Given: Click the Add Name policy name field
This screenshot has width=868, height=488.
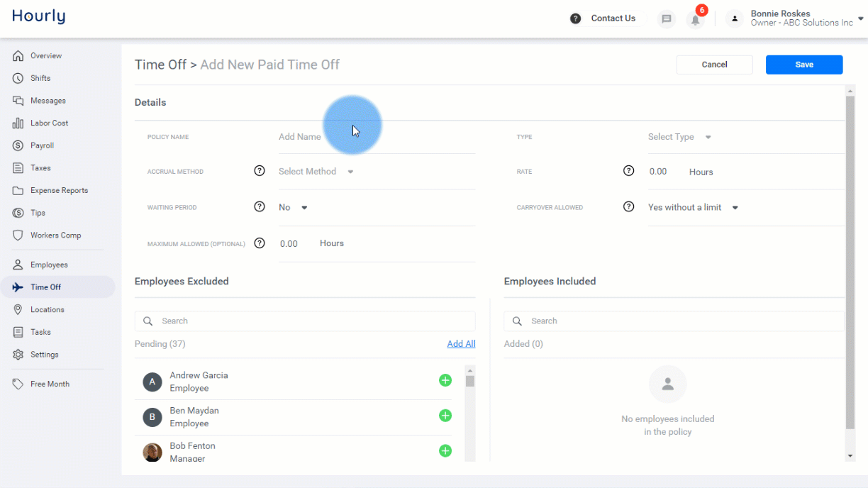Looking at the screenshot, I should point(377,137).
